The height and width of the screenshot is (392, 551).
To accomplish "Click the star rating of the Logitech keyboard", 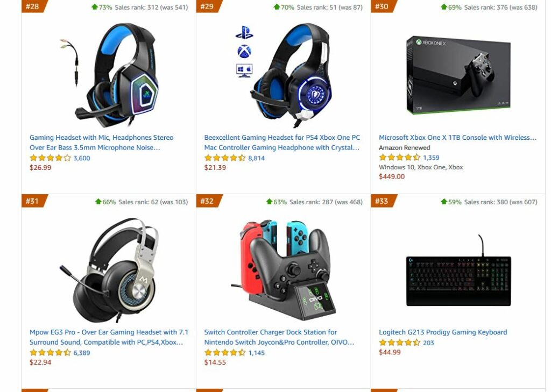I will point(400,343).
